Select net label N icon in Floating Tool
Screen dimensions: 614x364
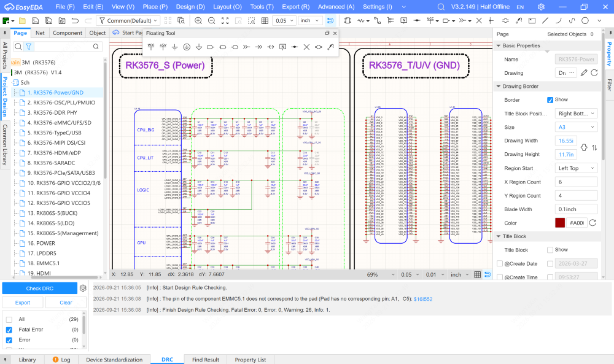(282, 47)
